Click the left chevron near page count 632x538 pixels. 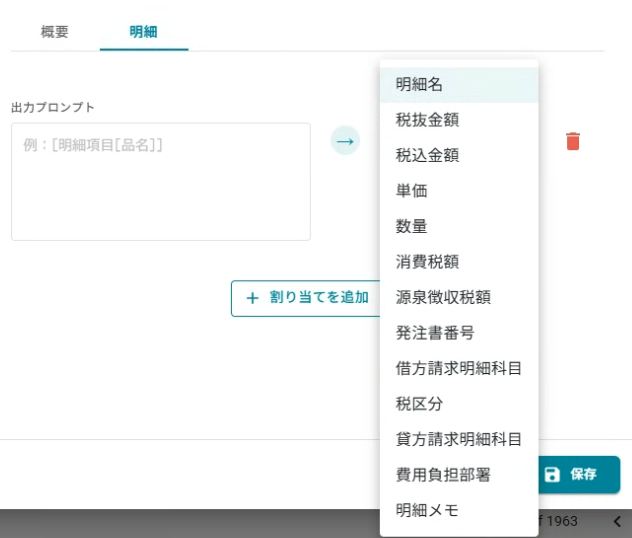click(x=617, y=521)
